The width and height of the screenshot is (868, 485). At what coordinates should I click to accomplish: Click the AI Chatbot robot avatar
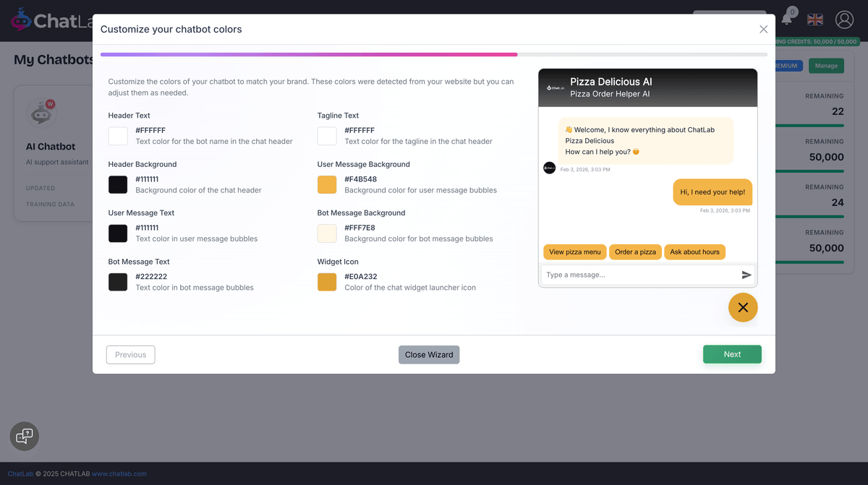[41, 112]
